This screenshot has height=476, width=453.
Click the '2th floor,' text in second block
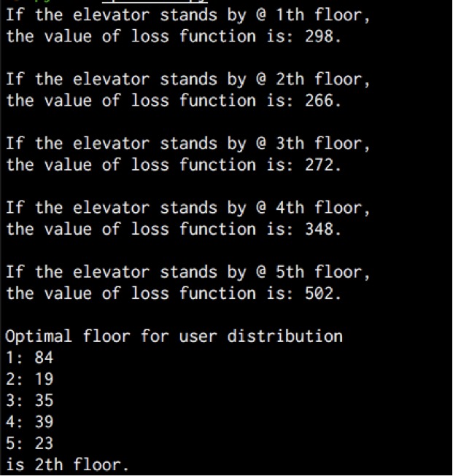[323, 79]
